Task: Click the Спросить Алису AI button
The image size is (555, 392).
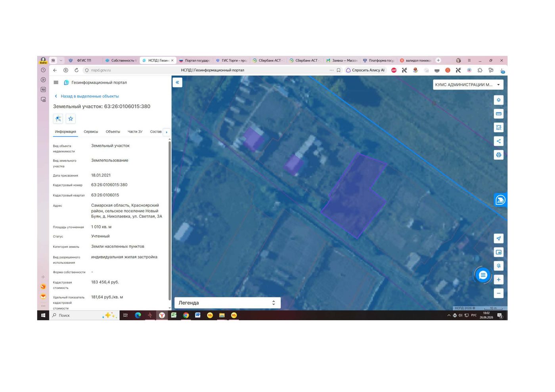Action: click(365, 70)
